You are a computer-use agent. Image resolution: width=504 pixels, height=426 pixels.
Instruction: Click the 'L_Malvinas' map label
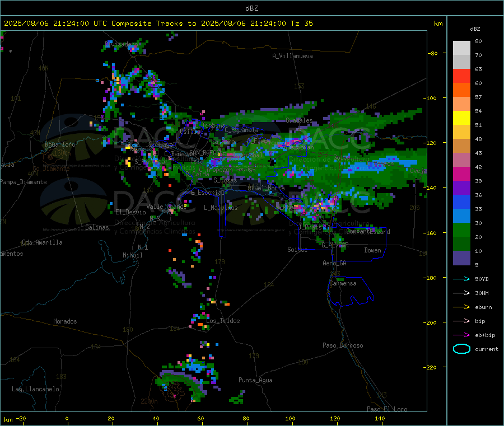(x=221, y=208)
